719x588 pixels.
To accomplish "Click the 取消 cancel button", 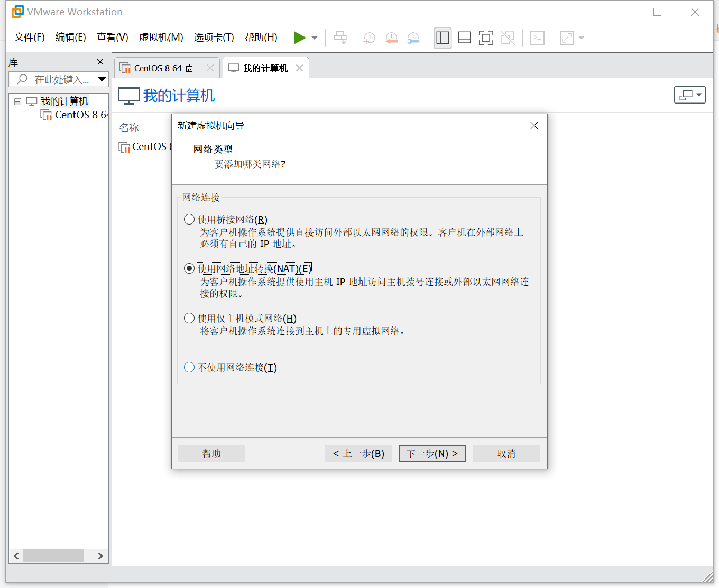I will (x=506, y=453).
